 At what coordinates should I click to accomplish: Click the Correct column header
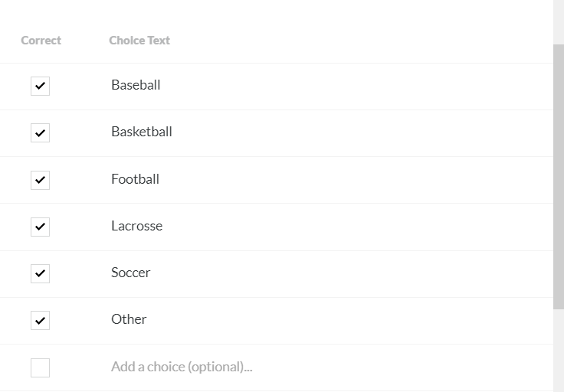[x=41, y=41]
